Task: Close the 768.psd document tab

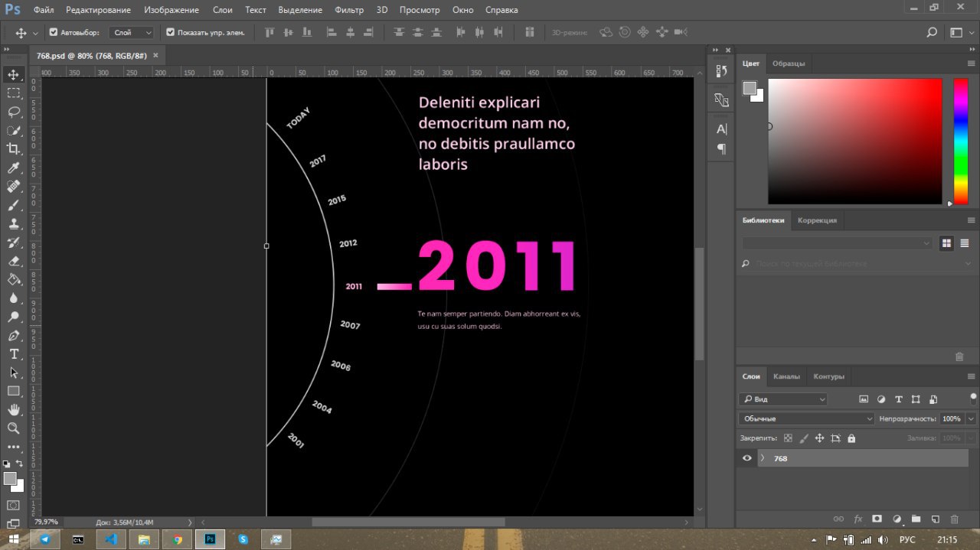Action: click(x=155, y=55)
